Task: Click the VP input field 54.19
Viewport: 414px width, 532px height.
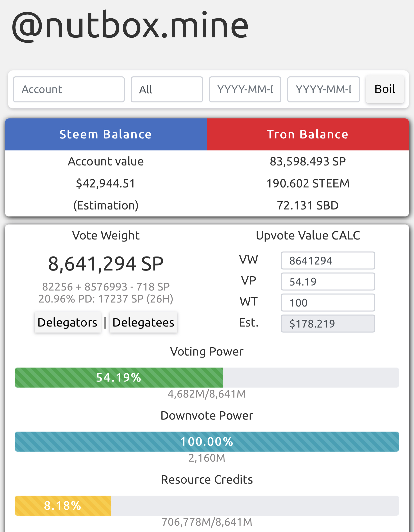Action: 328,282
